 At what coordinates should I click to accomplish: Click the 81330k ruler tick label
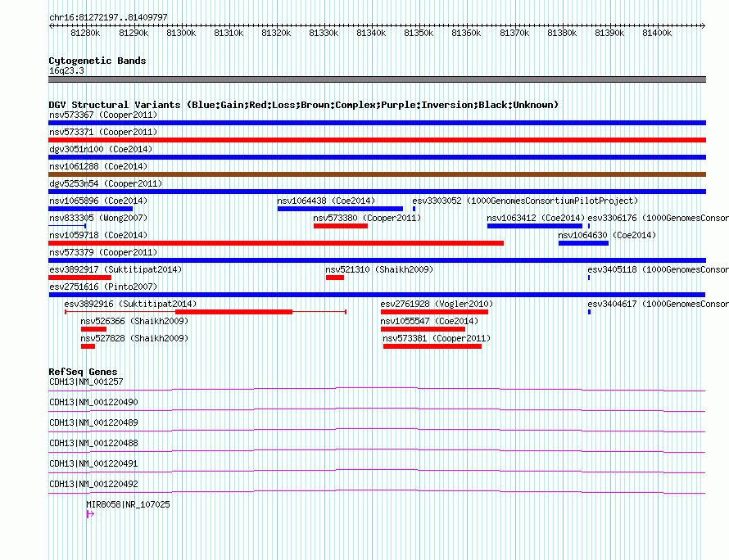(323, 33)
